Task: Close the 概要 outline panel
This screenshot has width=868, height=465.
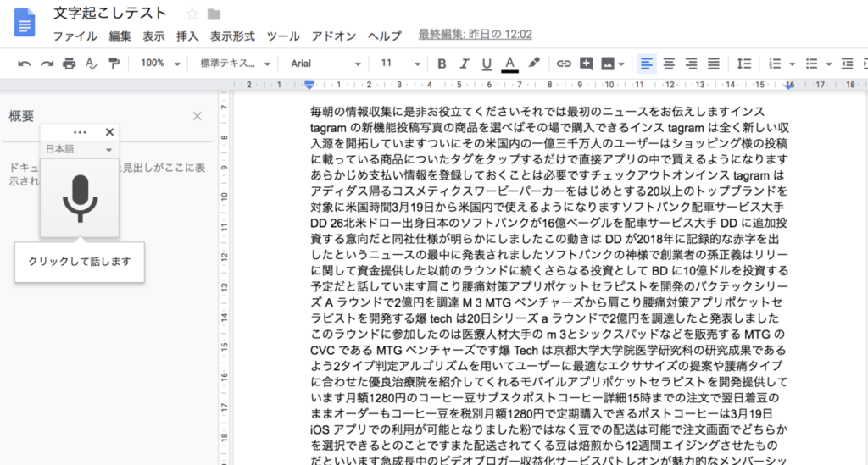Action: pyautogui.click(x=197, y=116)
